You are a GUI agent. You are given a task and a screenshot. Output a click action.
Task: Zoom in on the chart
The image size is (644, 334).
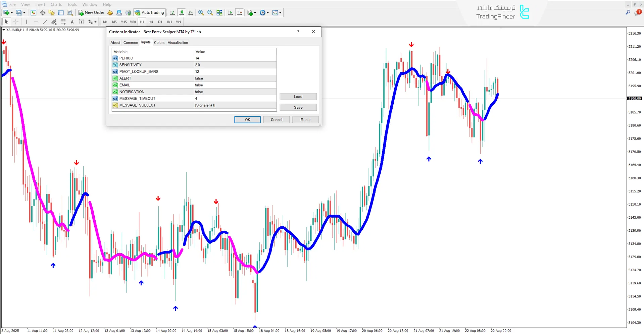click(201, 12)
